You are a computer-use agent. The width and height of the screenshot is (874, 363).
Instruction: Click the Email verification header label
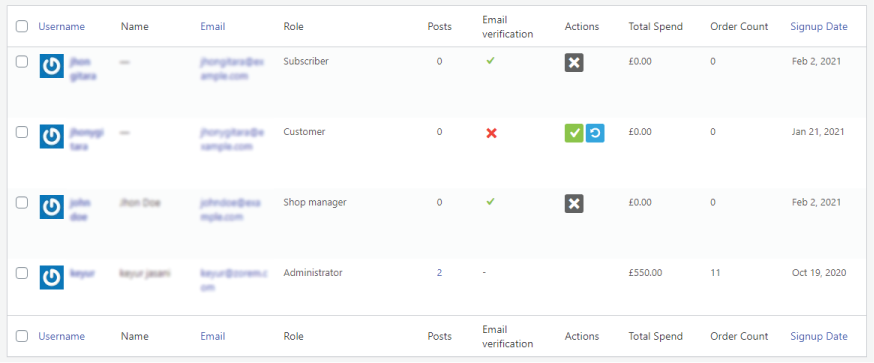tap(508, 27)
